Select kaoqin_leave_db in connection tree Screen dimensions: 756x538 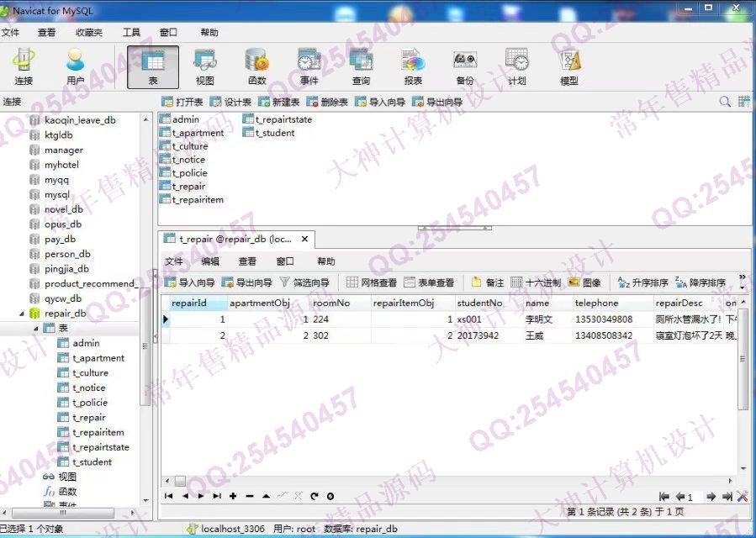pyautogui.click(x=80, y=120)
